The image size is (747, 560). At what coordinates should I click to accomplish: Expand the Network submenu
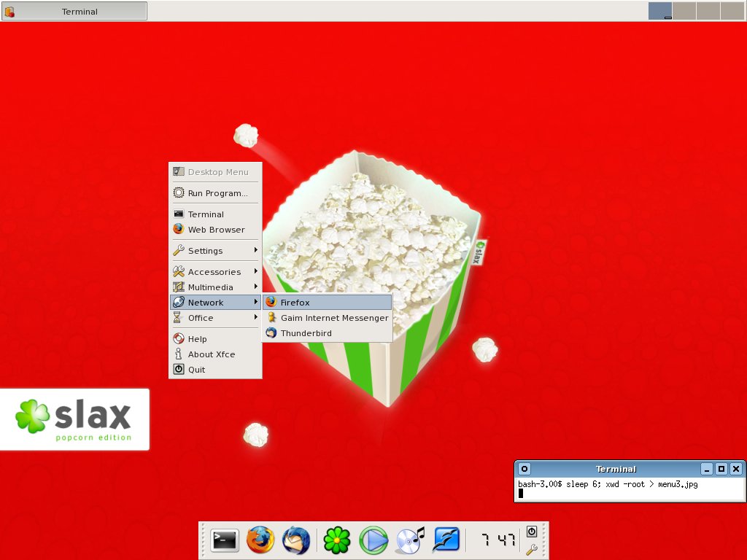(x=215, y=303)
